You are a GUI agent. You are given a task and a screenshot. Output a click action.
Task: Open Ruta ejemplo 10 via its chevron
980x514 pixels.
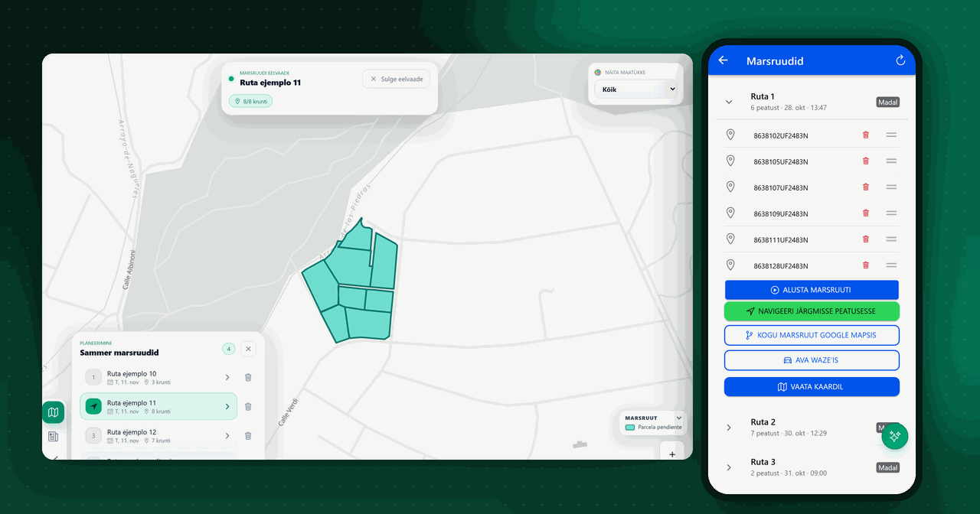point(227,377)
